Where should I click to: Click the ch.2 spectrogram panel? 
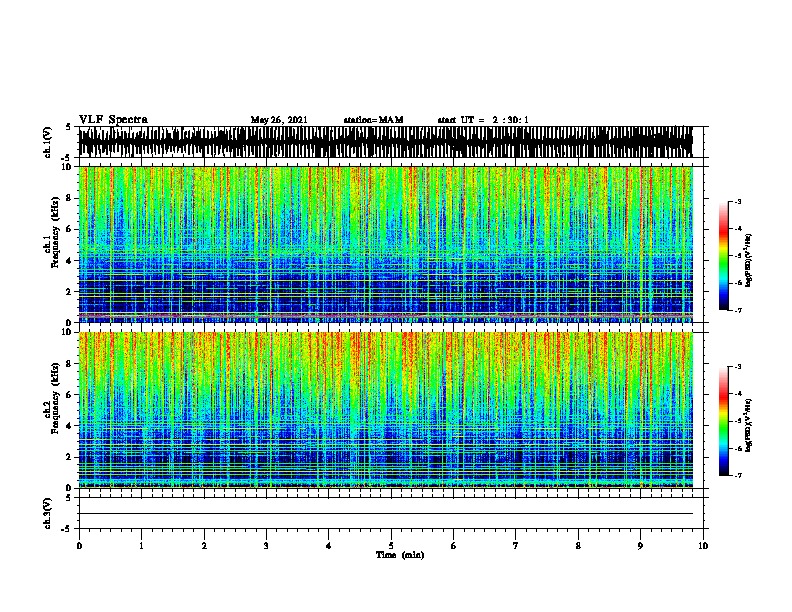click(x=386, y=410)
